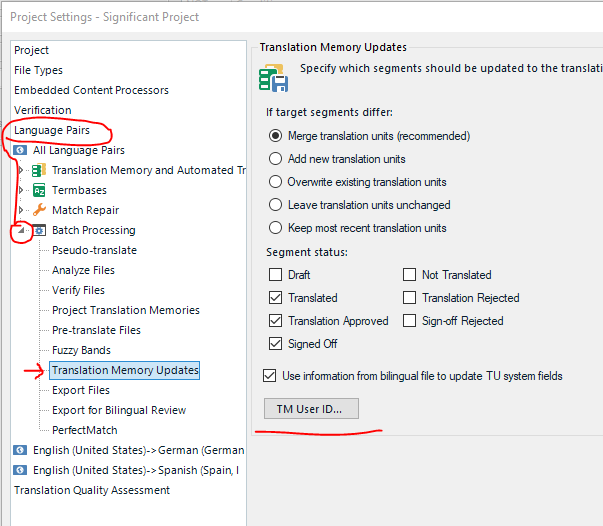Expand the Termbases tree node
This screenshot has height=526, width=603.
21,190
